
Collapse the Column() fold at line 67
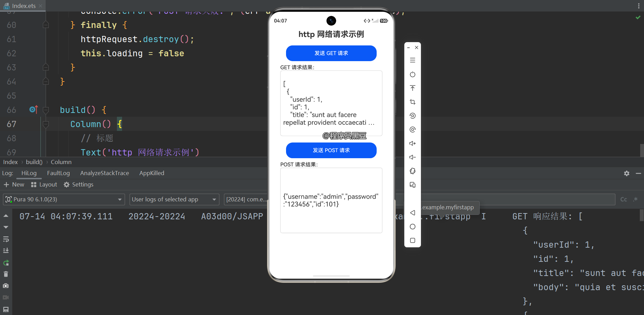46,124
